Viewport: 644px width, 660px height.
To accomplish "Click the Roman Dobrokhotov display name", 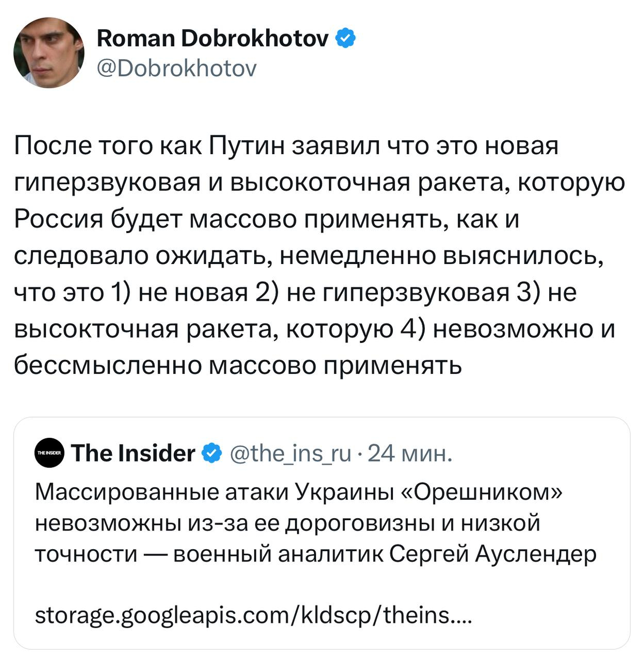I will point(212,38).
